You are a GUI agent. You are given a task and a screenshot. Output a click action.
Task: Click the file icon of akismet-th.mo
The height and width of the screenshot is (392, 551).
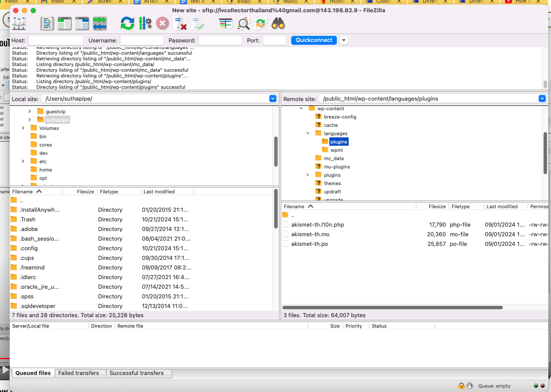[286, 234]
